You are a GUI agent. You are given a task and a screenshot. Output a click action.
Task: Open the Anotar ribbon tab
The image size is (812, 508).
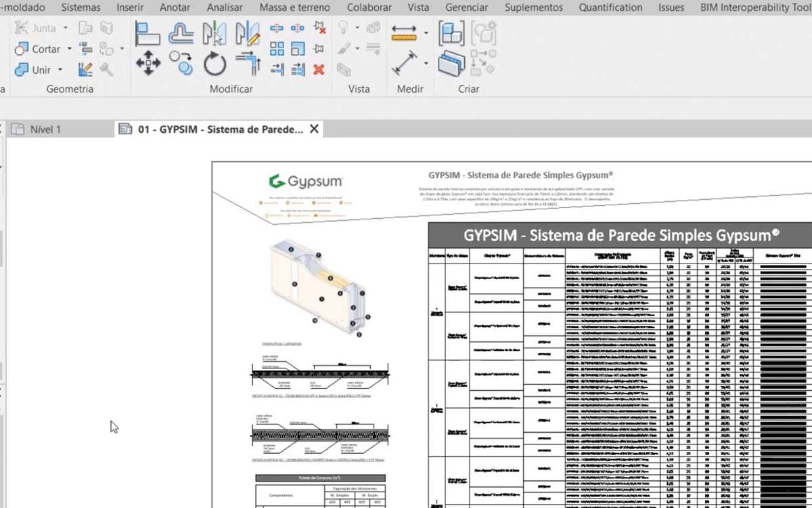point(175,7)
